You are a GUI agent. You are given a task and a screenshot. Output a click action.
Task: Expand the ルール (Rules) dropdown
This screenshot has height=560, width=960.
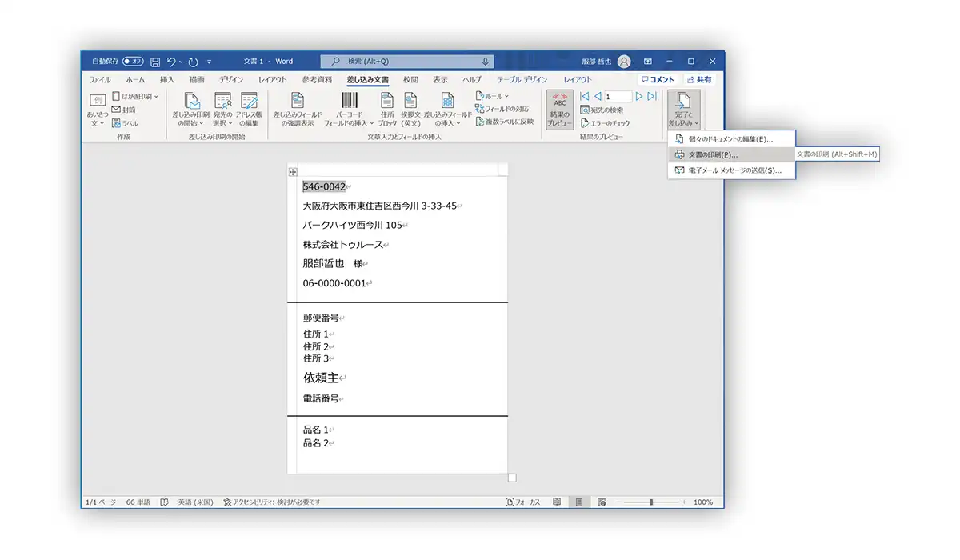point(492,96)
